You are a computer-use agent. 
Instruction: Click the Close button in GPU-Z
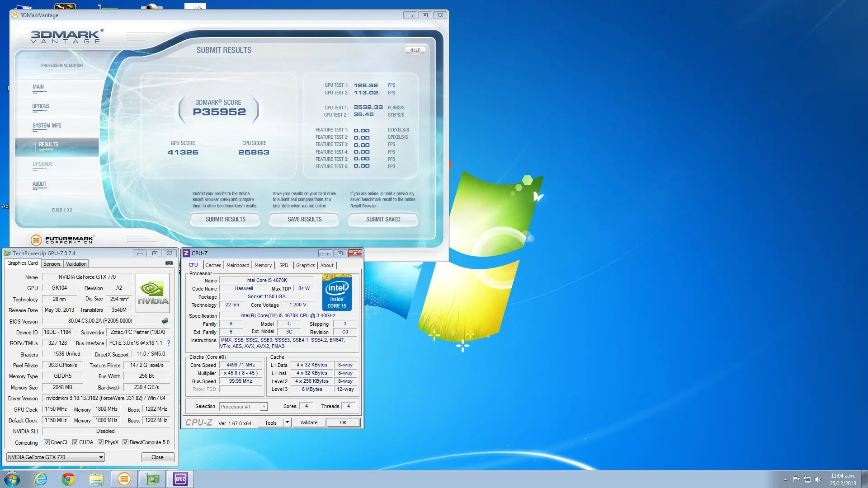[157, 457]
